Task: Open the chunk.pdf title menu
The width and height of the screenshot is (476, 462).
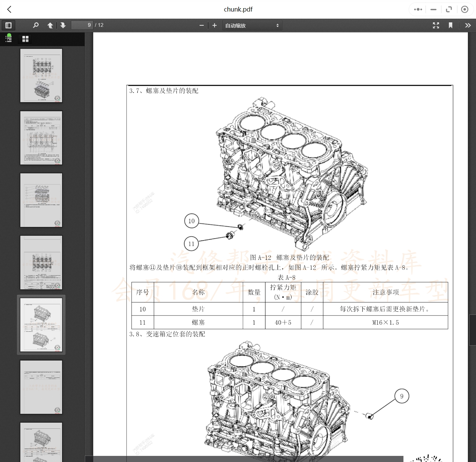Action: pos(238,9)
